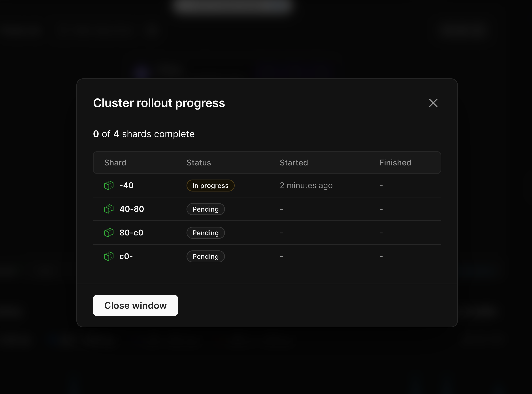Click the X icon to dismiss the dialog
The width and height of the screenshot is (532, 394).
[433, 103]
